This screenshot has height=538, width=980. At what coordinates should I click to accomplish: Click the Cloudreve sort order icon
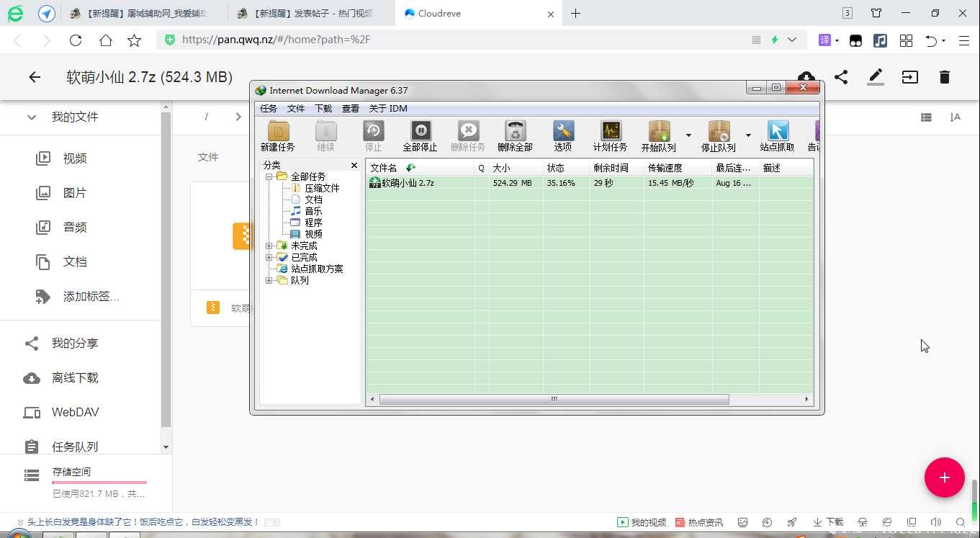(956, 117)
